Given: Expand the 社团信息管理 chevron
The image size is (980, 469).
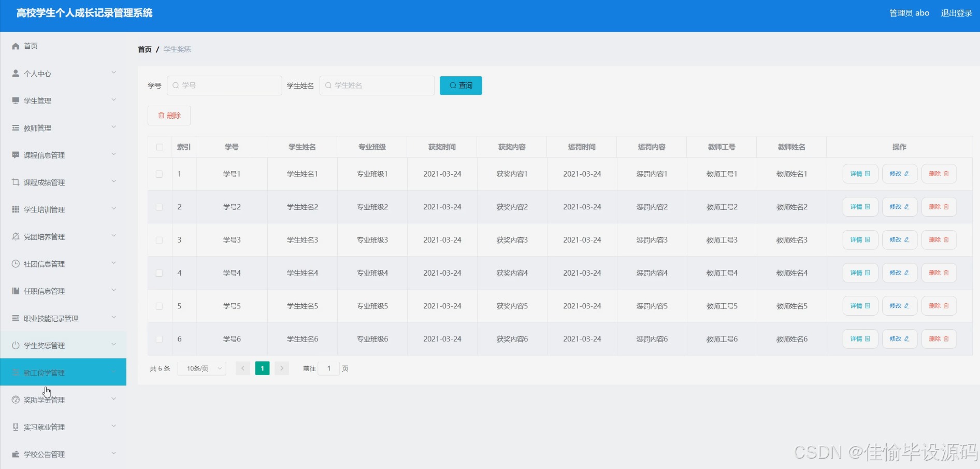Looking at the screenshot, I should point(114,263).
